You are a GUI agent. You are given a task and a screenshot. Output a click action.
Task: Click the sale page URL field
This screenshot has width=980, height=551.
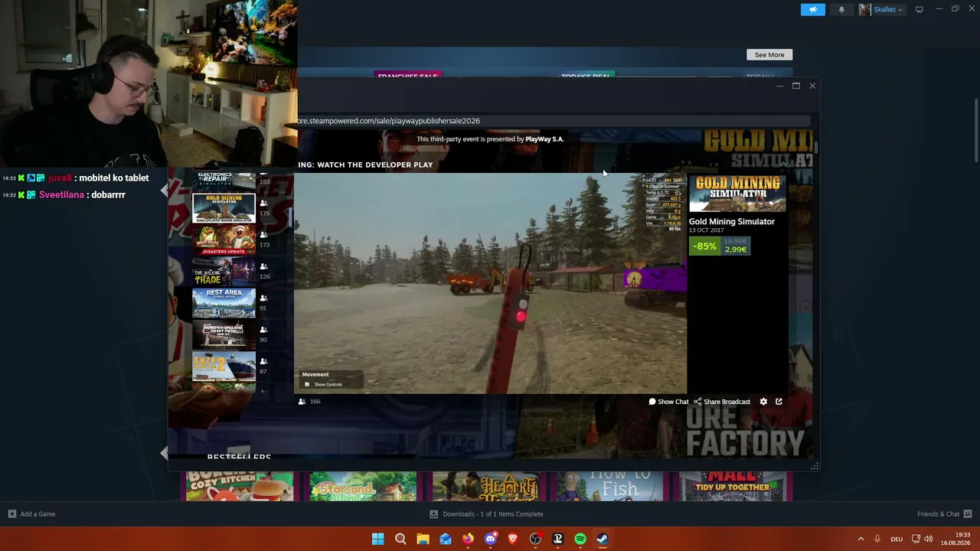(x=554, y=121)
